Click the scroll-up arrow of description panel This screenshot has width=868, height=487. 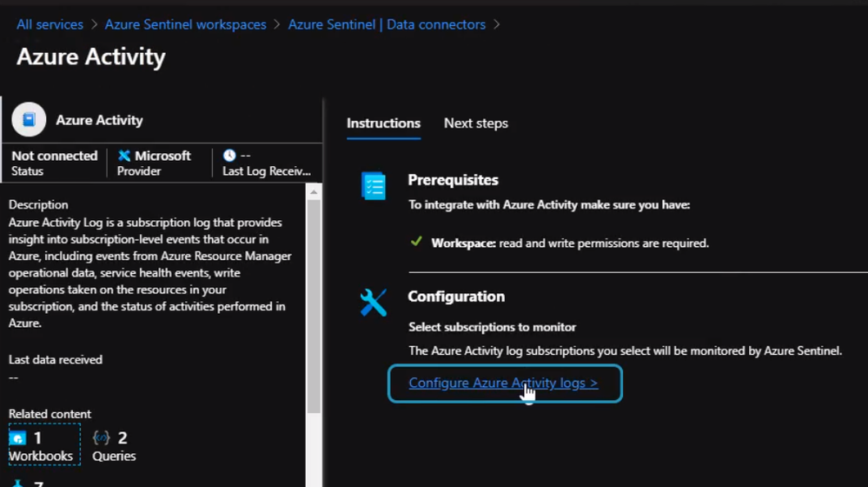(314, 192)
